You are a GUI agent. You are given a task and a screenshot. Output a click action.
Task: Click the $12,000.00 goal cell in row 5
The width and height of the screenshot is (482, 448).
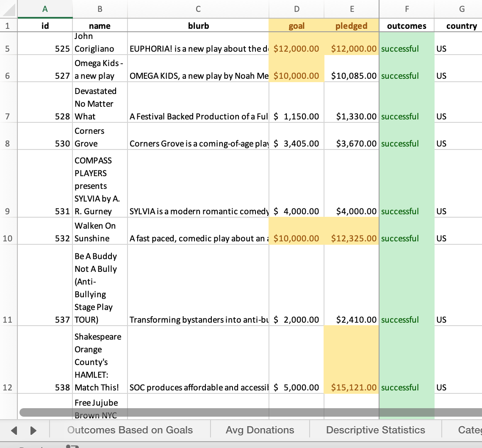pyautogui.click(x=296, y=49)
